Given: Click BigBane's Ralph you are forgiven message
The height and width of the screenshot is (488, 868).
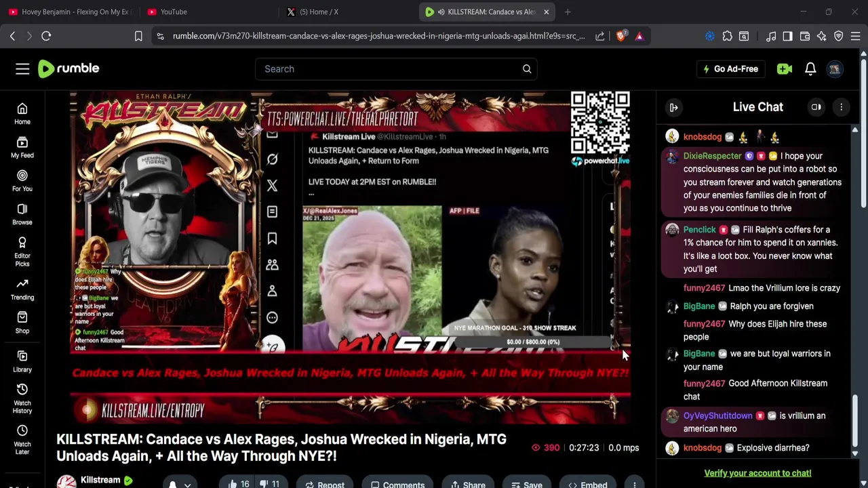Looking at the screenshot, I should tap(772, 306).
